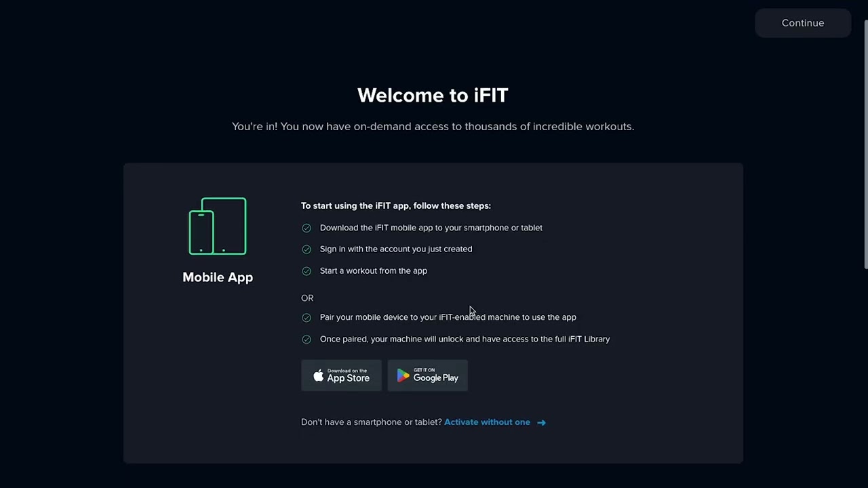The image size is (868, 488).
Task: Click the Continue button
Action: pos(803,23)
